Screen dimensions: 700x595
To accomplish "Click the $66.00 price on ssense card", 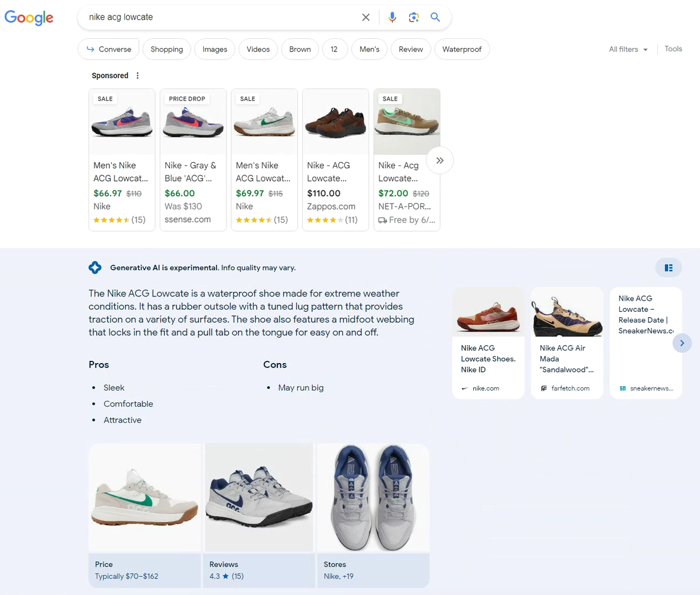I will pos(180,193).
